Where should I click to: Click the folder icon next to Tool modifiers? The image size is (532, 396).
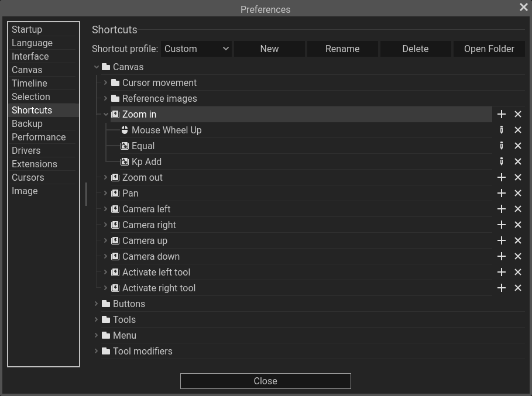click(x=105, y=351)
